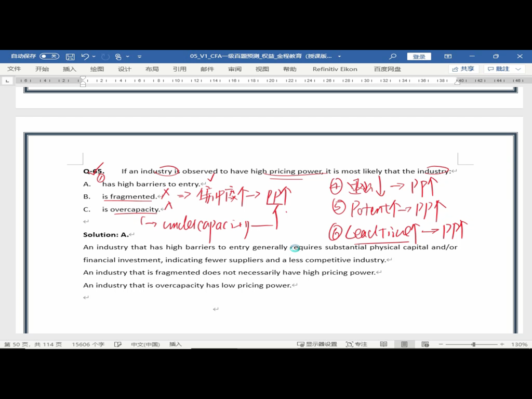This screenshot has width=532, height=399.
Task: Switch to the 视图 tab
Action: [262, 69]
